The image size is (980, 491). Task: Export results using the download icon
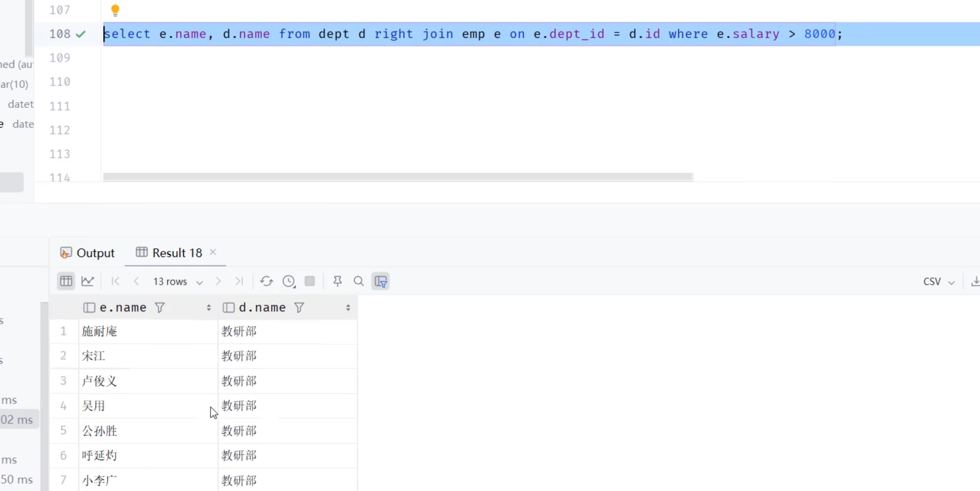coord(975,281)
